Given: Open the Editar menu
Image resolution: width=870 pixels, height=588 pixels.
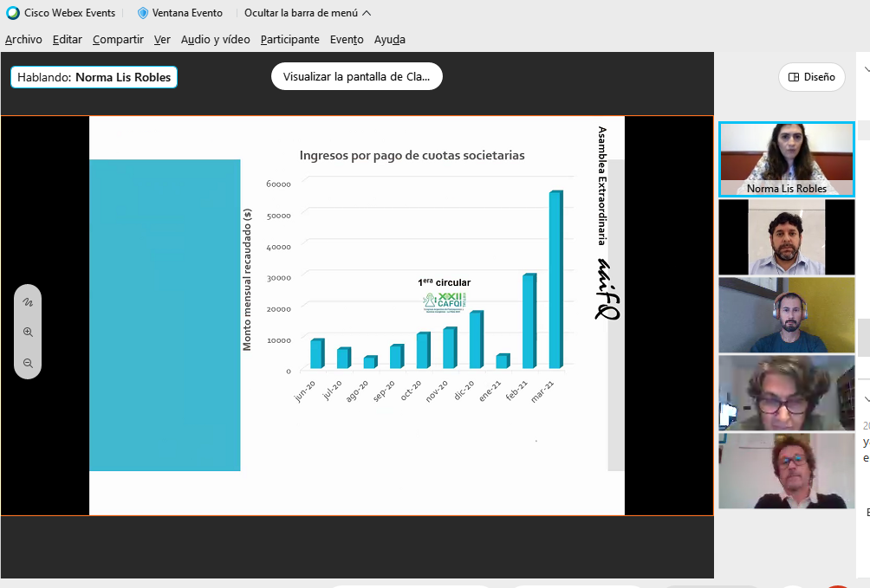Looking at the screenshot, I should 67,39.
